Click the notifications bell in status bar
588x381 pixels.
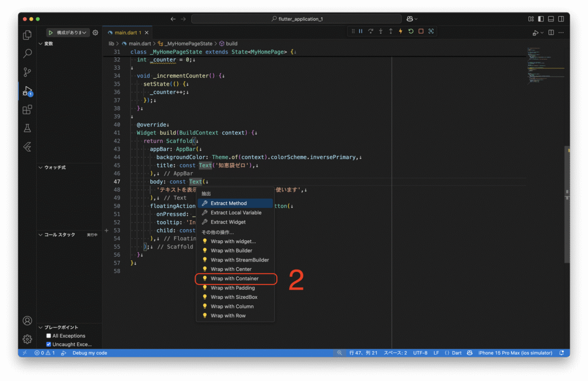pyautogui.click(x=562, y=353)
